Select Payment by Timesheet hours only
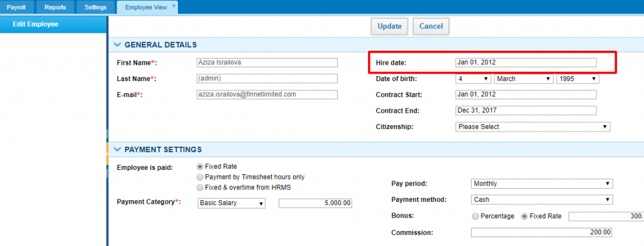This screenshot has height=246, width=644. pyautogui.click(x=200, y=177)
